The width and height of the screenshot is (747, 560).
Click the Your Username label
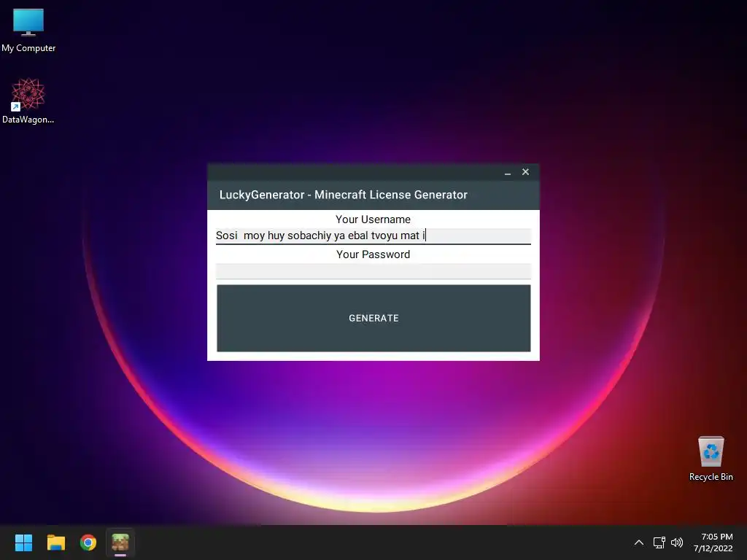pos(373,219)
